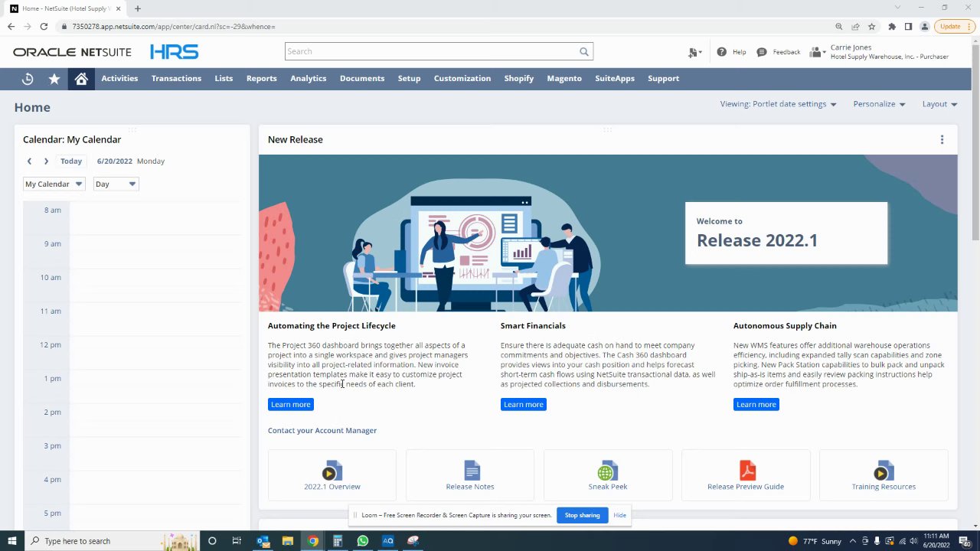
Task: Bookmark this page with Chrome star
Action: [x=871, y=27]
